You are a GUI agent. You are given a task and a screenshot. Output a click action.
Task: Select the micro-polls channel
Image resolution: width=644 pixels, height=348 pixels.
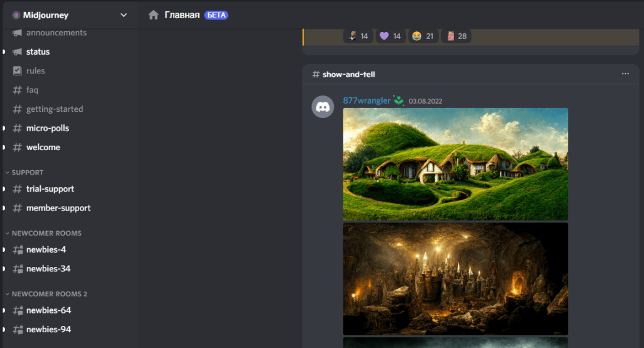[47, 128]
